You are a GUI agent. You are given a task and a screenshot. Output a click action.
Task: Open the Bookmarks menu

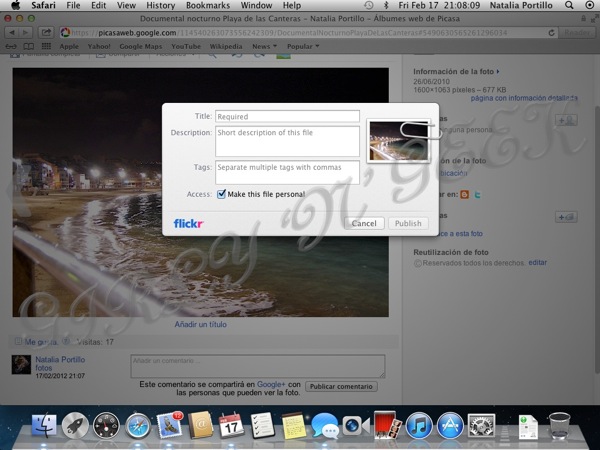208,5
